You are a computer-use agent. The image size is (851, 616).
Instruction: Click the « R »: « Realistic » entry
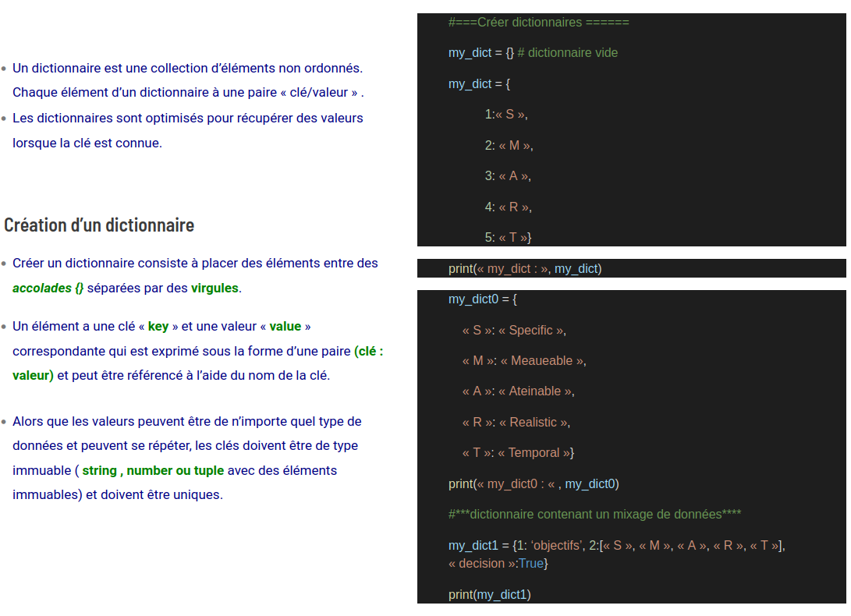click(x=516, y=422)
